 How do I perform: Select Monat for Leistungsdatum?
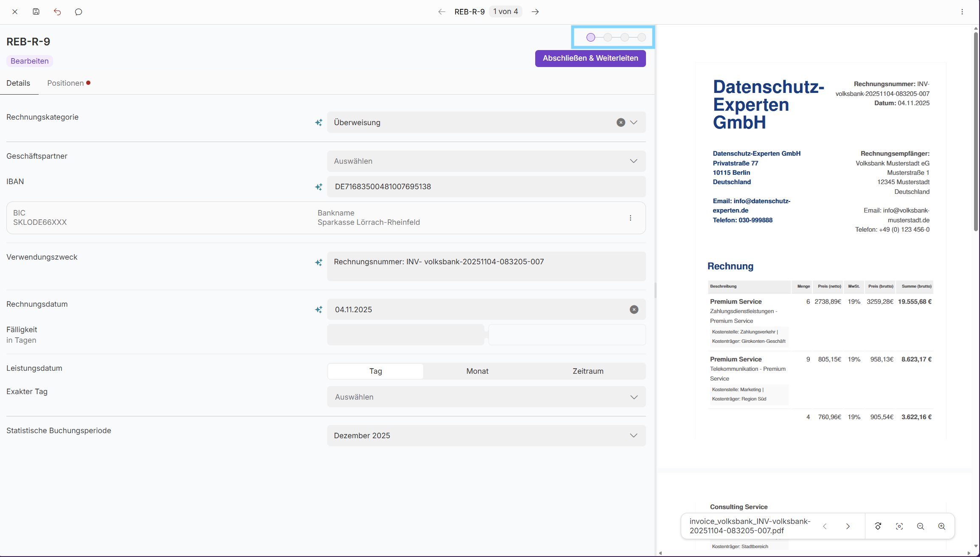[x=477, y=371]
